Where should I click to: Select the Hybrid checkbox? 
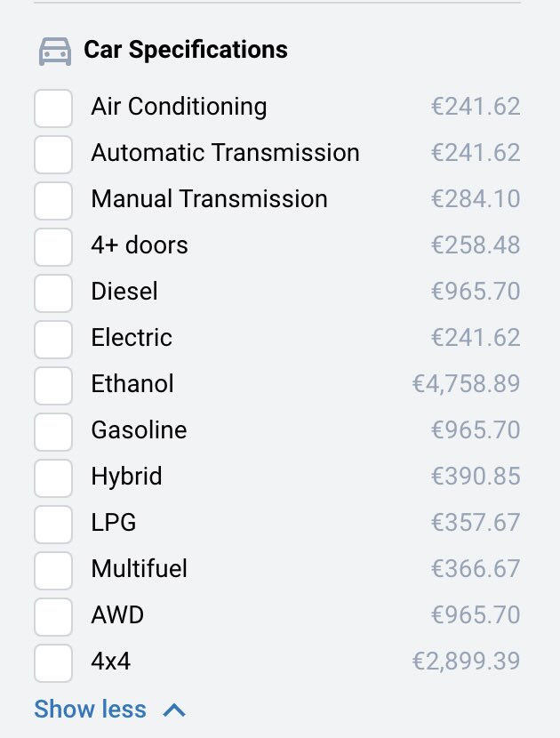click(53, 477)
